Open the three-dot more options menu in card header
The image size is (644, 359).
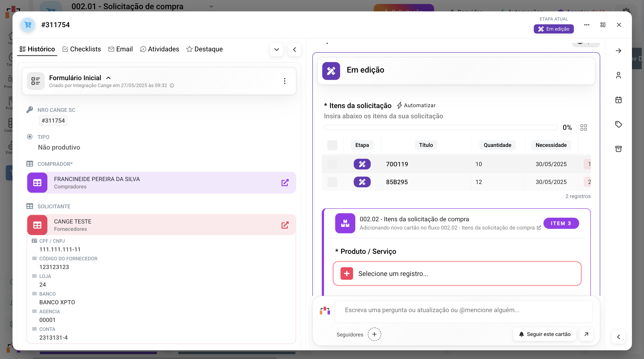pos(587,25)
